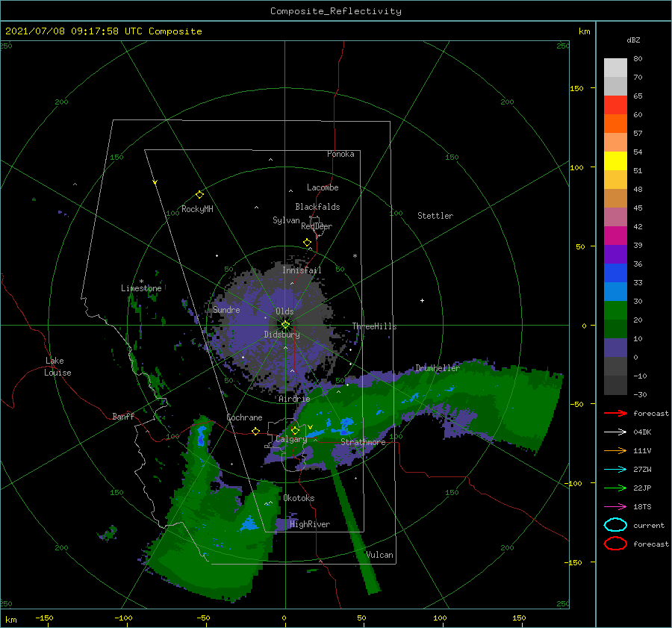Pick the dusty pink 45–42 dBZ swatch

point(615,217)
